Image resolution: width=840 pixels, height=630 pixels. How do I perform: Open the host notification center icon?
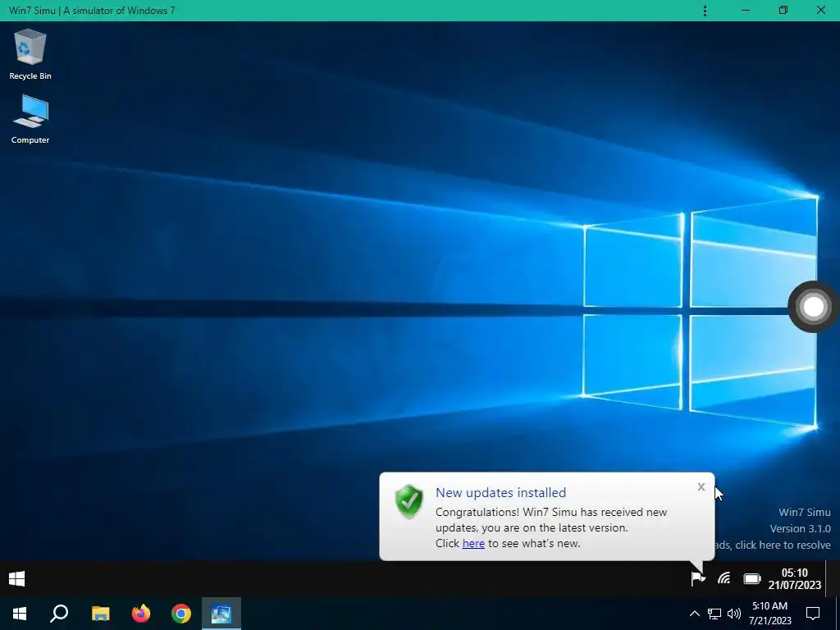click(813, 614)
